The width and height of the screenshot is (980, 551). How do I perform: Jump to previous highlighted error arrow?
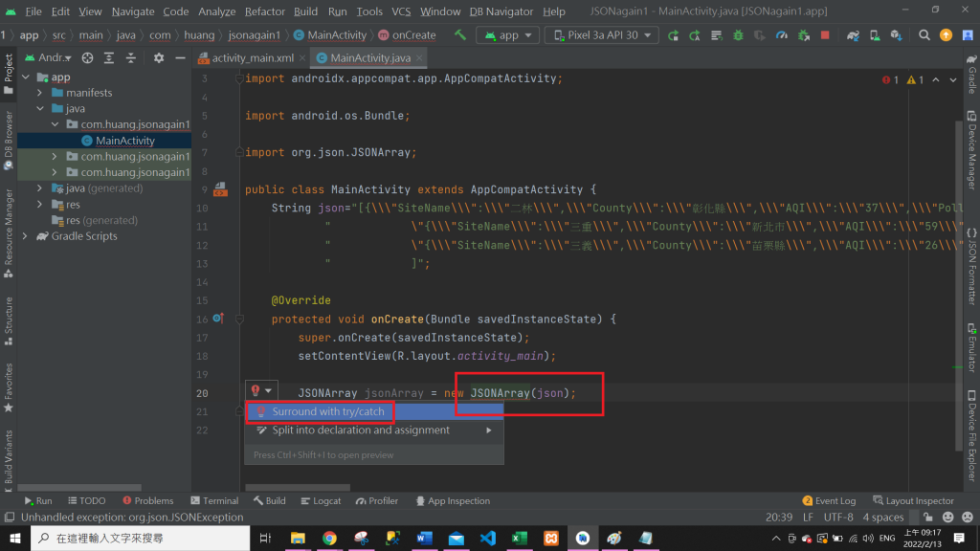pos(936,80)
